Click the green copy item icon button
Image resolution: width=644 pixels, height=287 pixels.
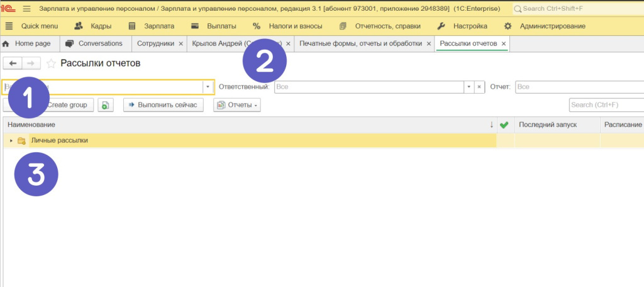(105, 105)
